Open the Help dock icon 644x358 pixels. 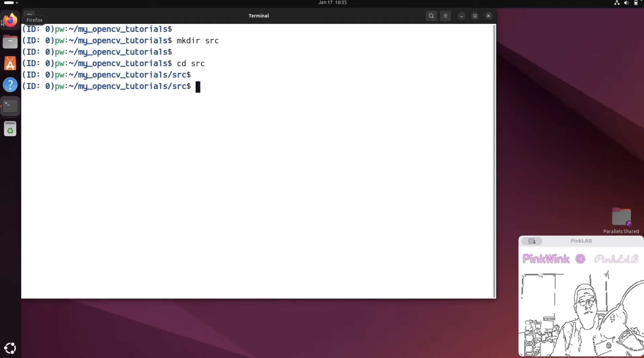(10, 85)
